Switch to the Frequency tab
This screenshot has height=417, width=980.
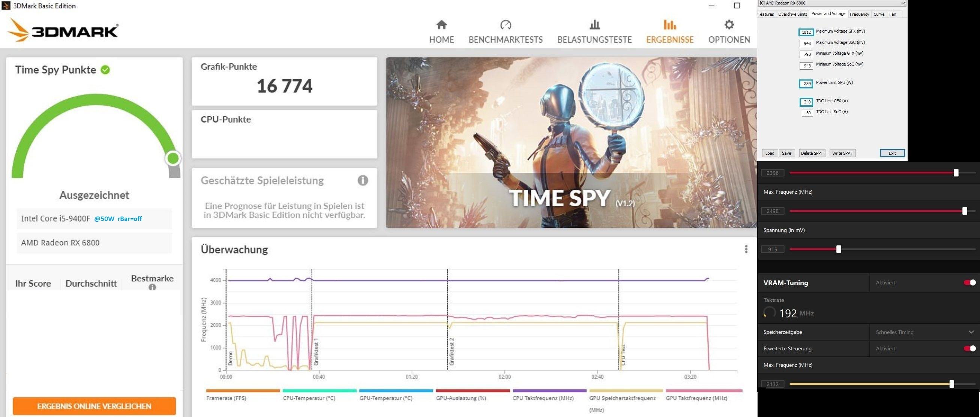(859, 14)
